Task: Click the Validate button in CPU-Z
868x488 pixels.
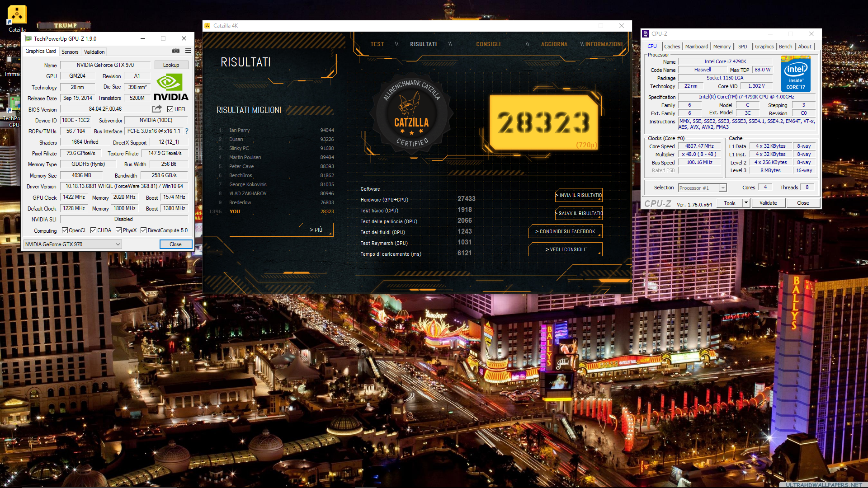Action: 768,203
